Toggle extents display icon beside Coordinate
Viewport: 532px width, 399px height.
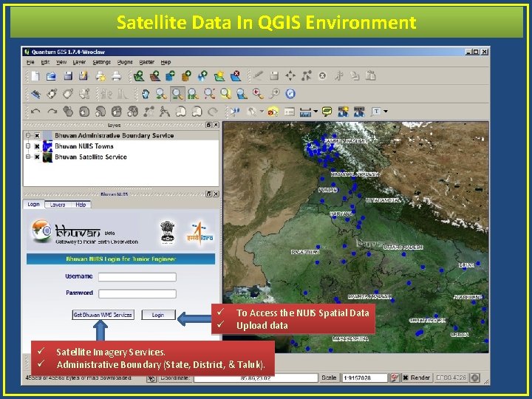pyautogui.click(x=151, y=378)
